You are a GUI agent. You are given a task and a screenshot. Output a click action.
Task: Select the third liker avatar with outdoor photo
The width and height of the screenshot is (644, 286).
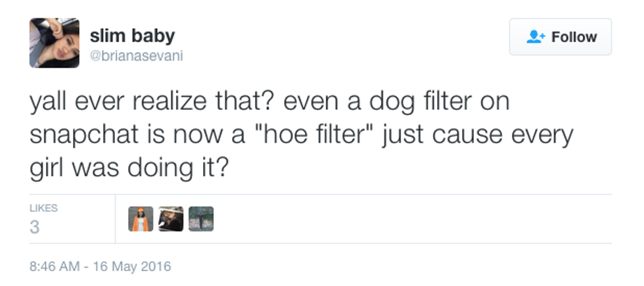[201, 219]
